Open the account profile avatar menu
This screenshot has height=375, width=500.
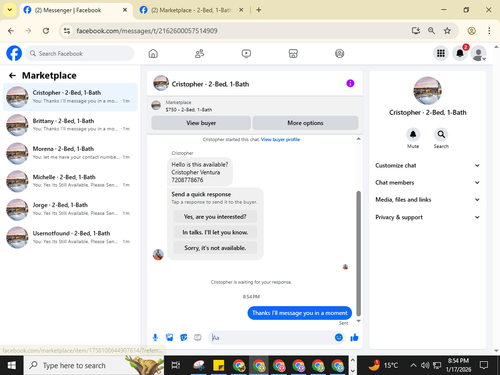[x=478, y=53]
